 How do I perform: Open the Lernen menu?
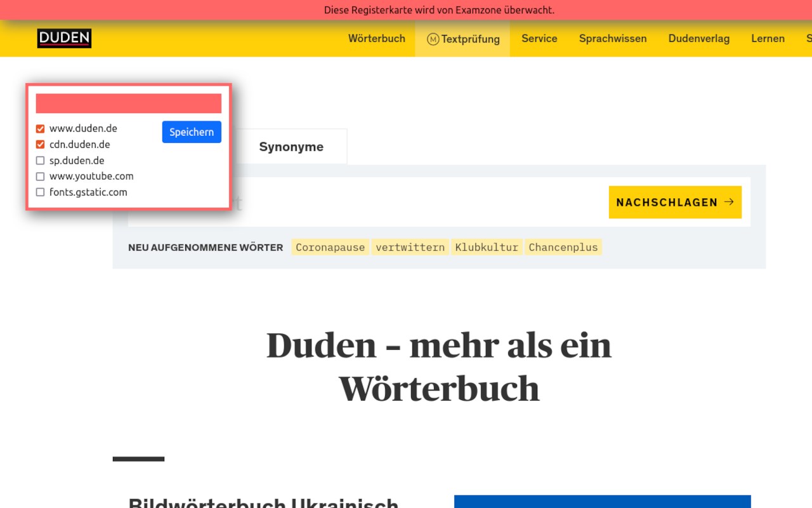(x=768, y=39)
